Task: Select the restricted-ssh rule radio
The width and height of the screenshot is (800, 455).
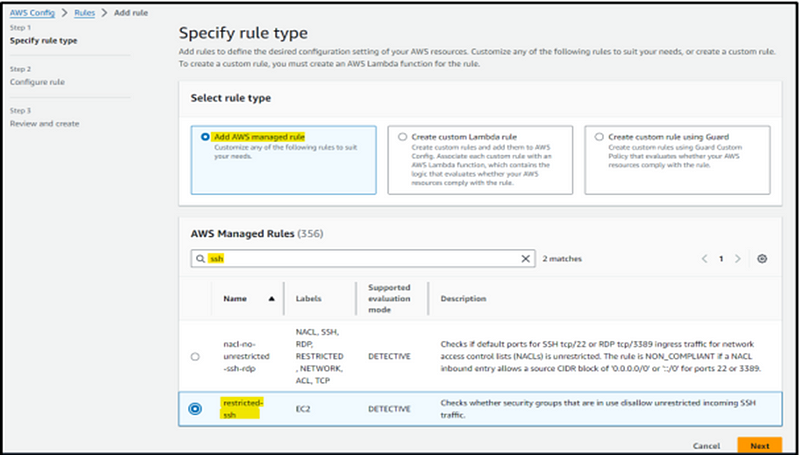Action: [x=195, y=409]
